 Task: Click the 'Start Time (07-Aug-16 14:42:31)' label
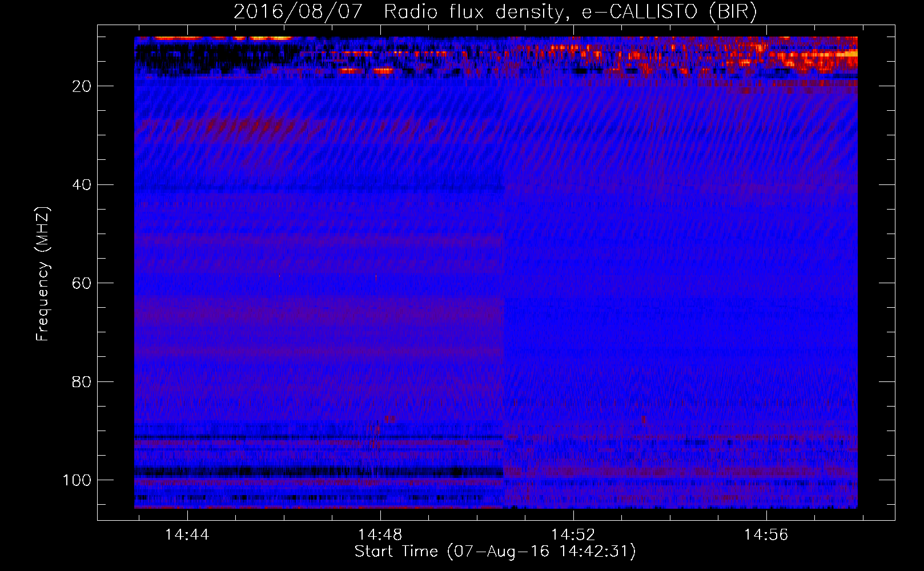(x=495, y=552)
